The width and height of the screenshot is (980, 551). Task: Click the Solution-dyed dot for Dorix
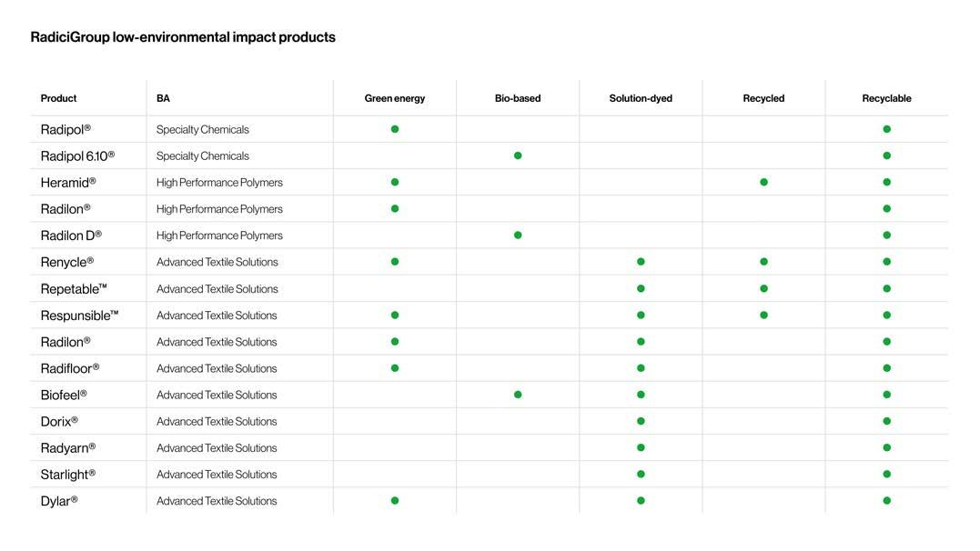tap(641, 421)
